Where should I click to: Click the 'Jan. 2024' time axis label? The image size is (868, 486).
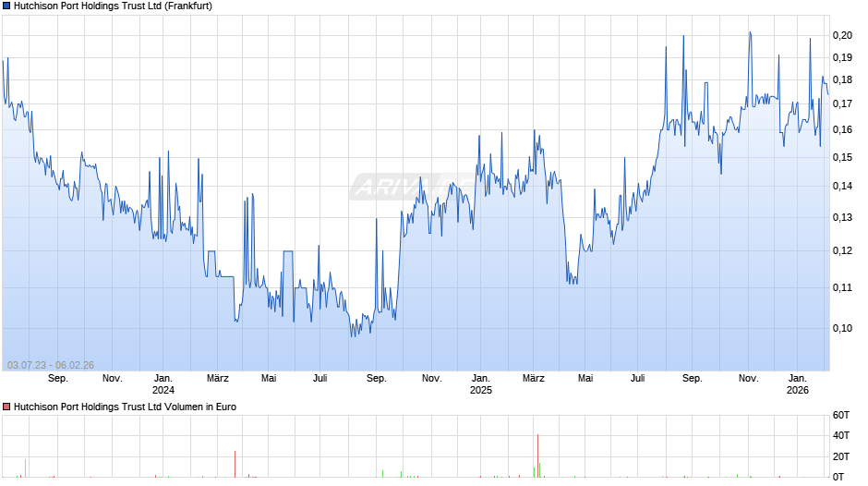(x=163, y=384)
